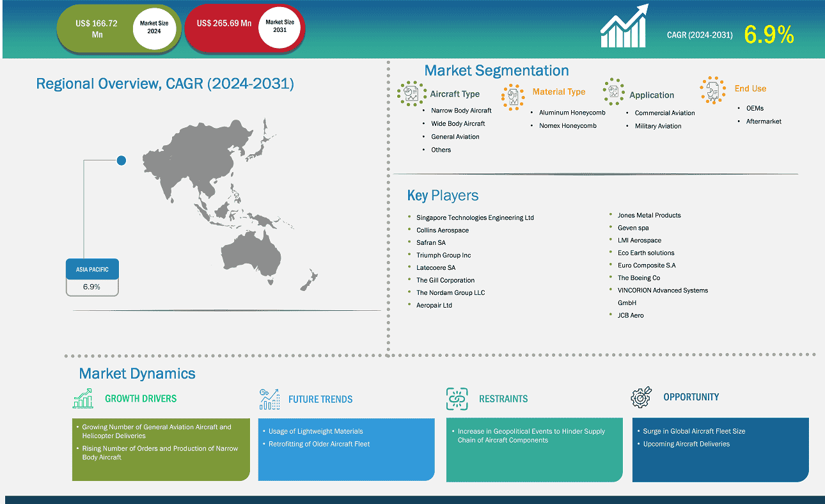Click The Nordam Group LLC entry

click(450, 292)
